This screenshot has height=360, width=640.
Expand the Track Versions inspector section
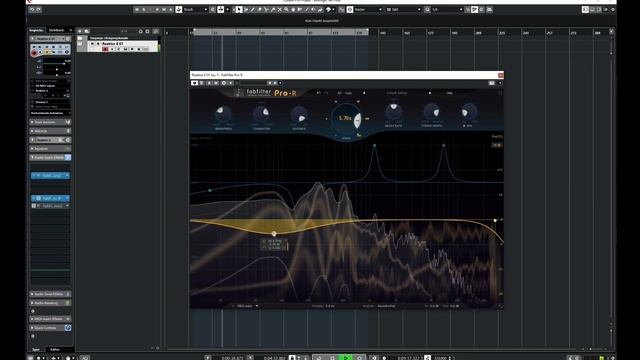[50, 122]
